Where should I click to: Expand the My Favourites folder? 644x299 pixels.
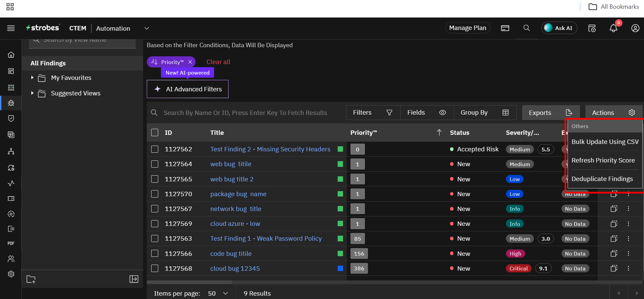[32, 78]
